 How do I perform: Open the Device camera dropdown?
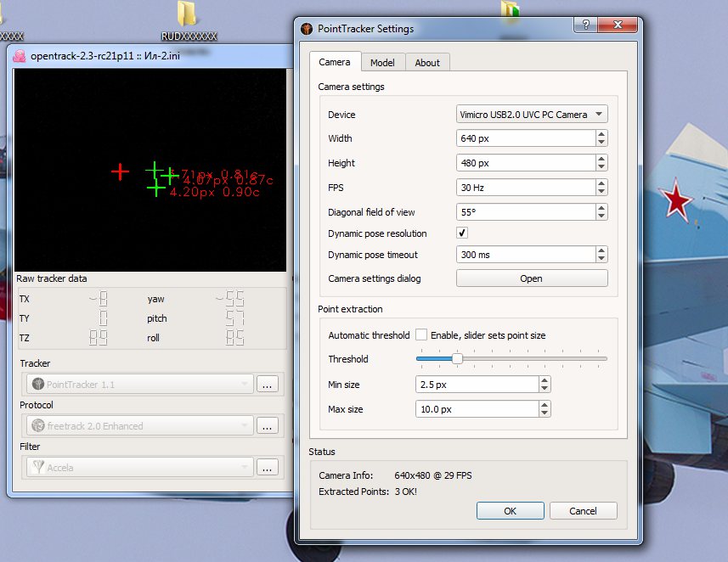coord(532,114)
